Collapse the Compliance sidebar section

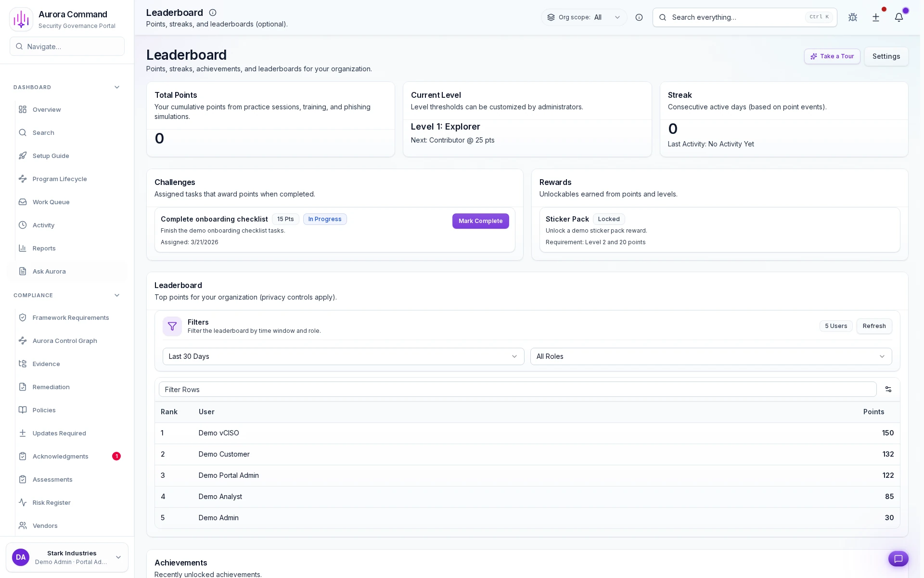pyautogui.click(x=116, y=295)
